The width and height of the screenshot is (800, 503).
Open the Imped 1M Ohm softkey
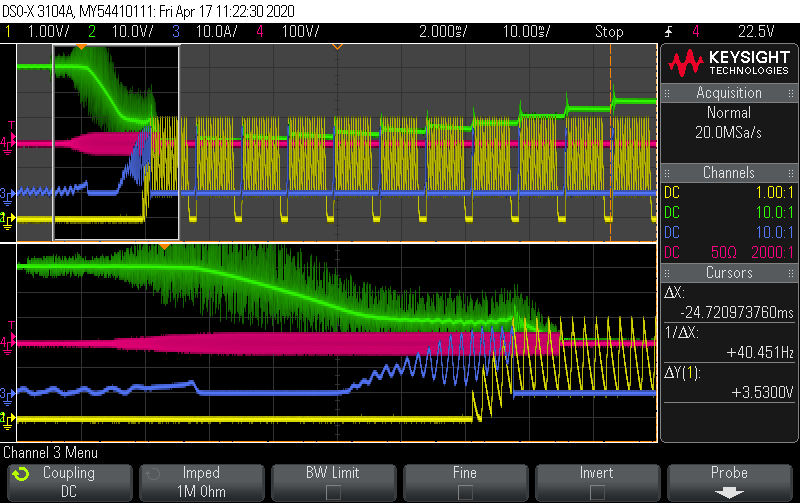point(202,483)
